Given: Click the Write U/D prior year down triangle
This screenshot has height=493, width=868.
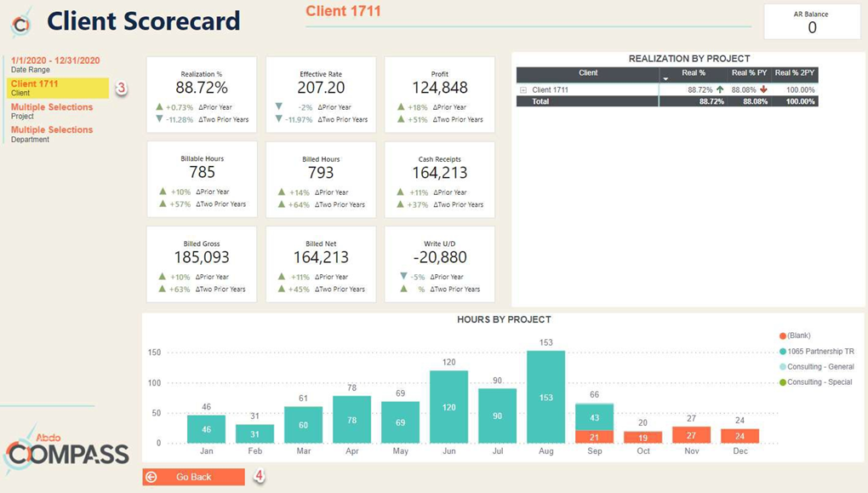Looking at the screenshot, I should 403,277.
